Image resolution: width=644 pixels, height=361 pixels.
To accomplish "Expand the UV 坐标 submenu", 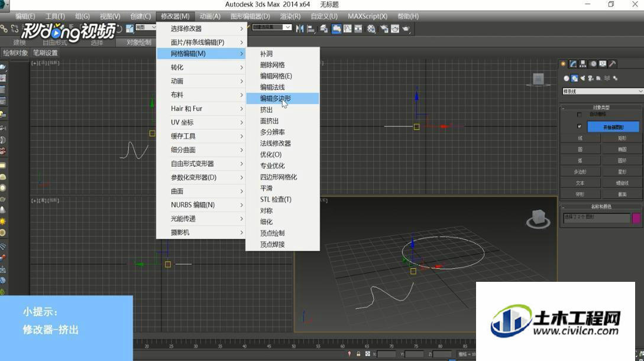I will [201, 122].
